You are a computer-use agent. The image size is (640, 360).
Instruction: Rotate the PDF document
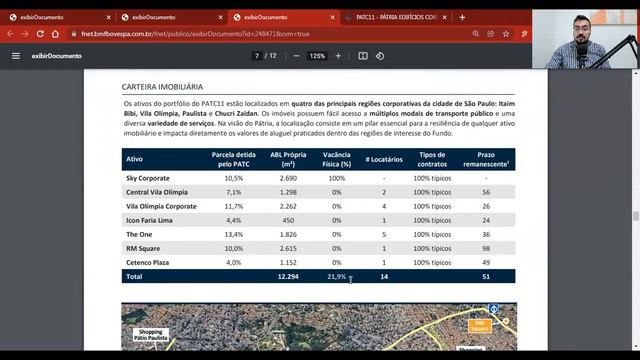point(380,56)
